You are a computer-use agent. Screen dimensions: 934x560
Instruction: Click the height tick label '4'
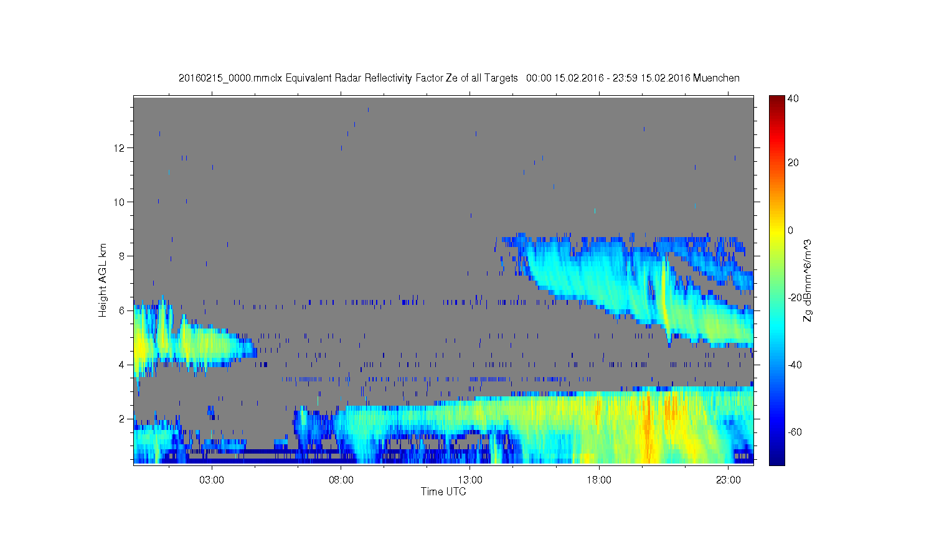123,365
